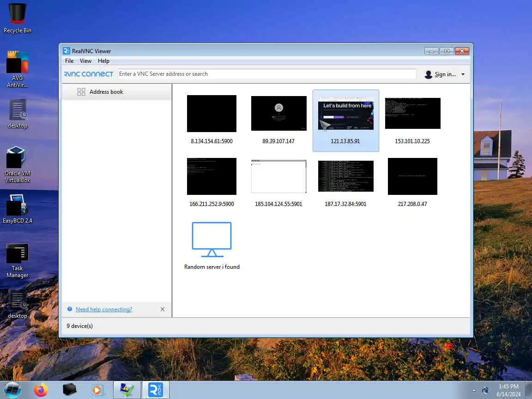Close the RealVNC Viewer window
Viewport: 532px width, 399px height.
tap(462, 51)
